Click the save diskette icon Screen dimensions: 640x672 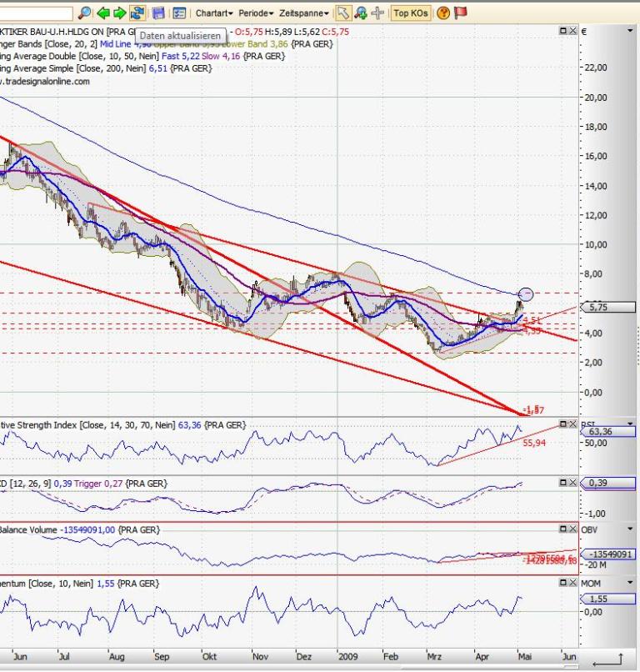[158, 13]
